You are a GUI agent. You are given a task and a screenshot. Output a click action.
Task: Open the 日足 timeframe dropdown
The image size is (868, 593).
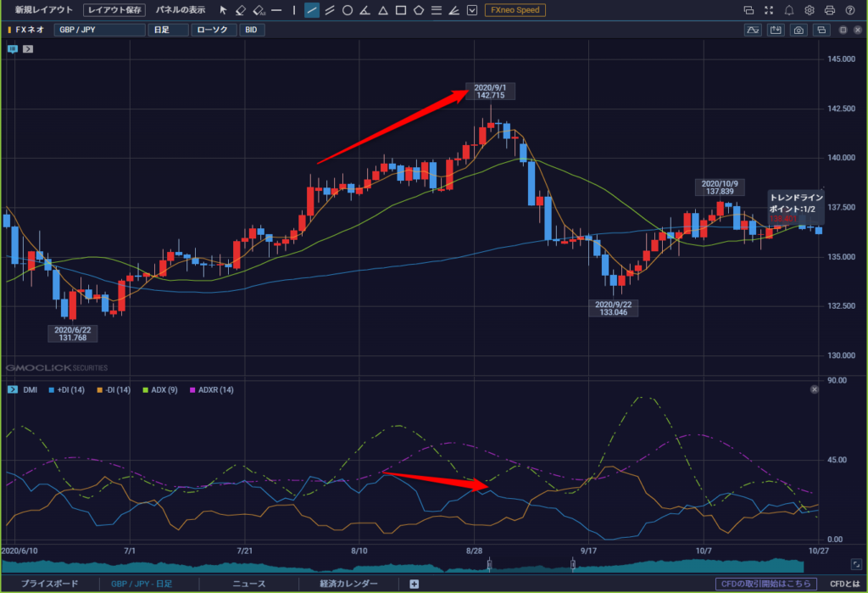tap(169, 30)
